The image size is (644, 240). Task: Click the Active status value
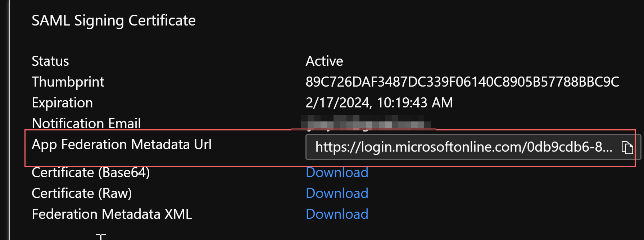point(324,61)
